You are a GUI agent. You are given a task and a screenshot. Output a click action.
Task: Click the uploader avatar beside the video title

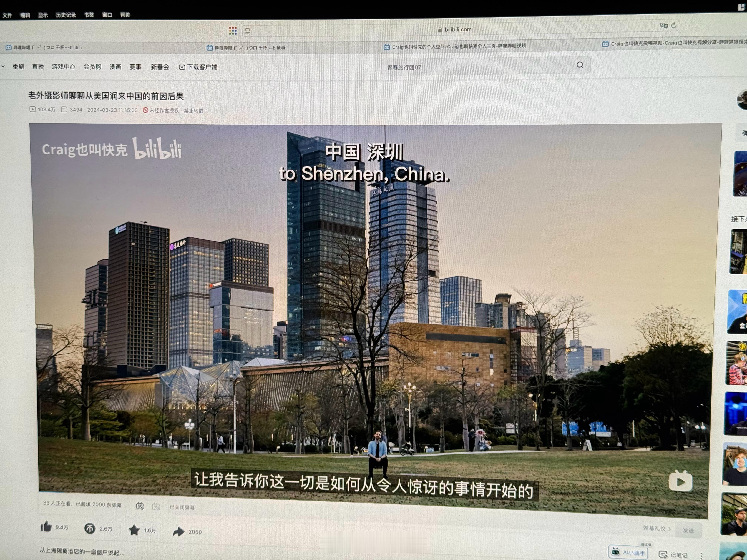click(742, 100)
